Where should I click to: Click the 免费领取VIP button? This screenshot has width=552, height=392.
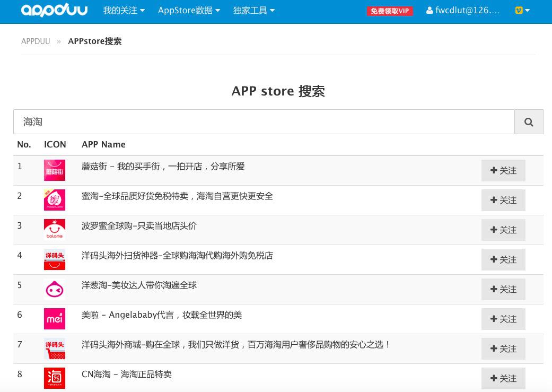(390, 11)
